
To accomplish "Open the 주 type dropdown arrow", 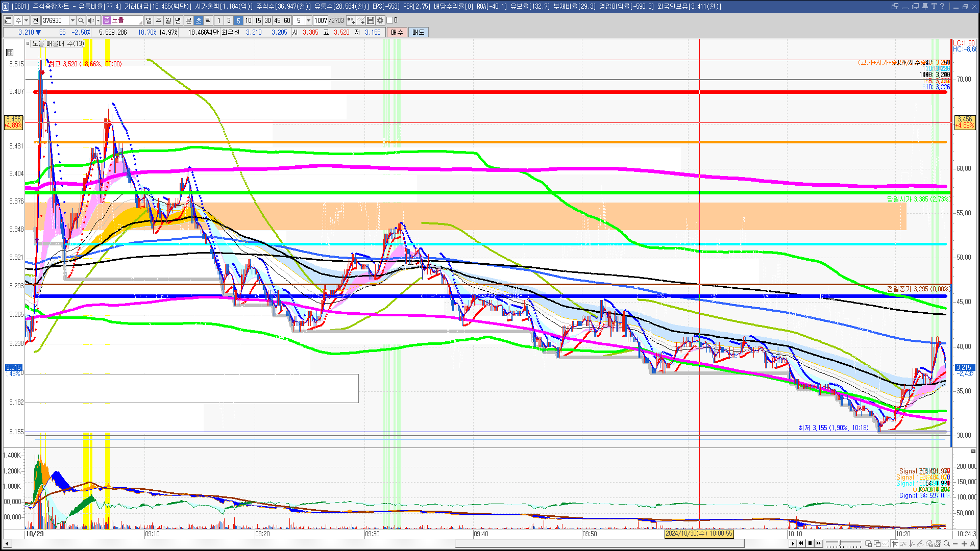I will (26, 20).
